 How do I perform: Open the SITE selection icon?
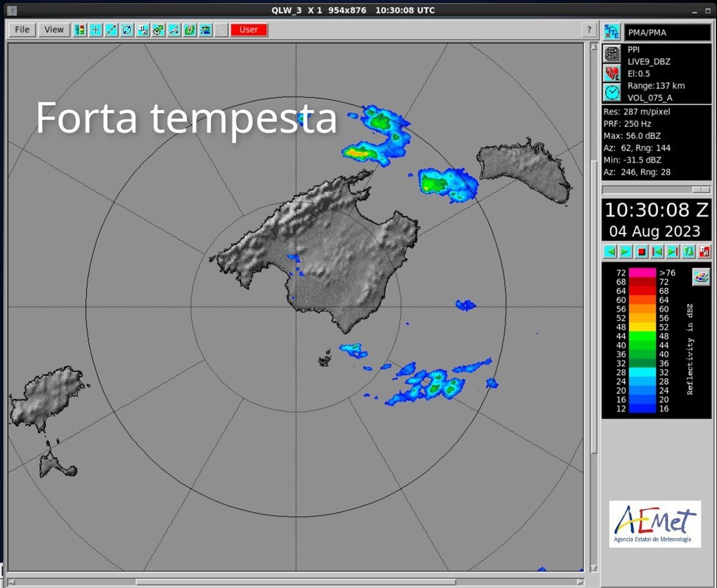click(611, 32)
